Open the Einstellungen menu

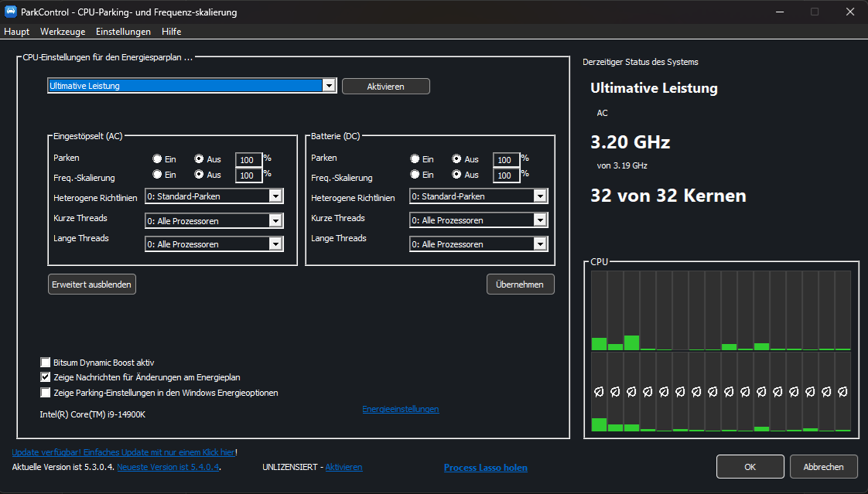point(123,32)
